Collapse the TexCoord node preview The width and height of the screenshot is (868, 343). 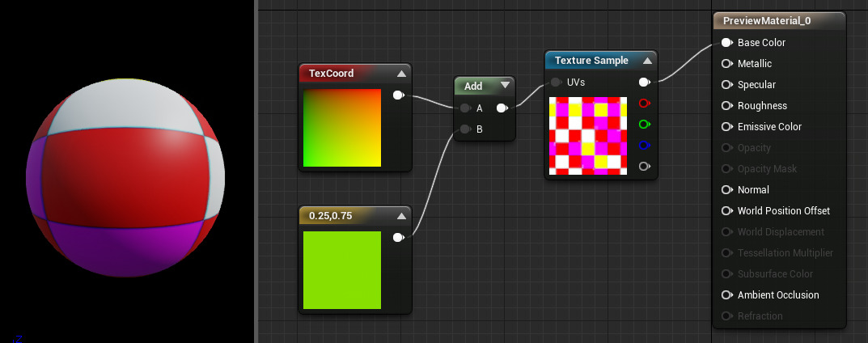(x=401, y=74)
